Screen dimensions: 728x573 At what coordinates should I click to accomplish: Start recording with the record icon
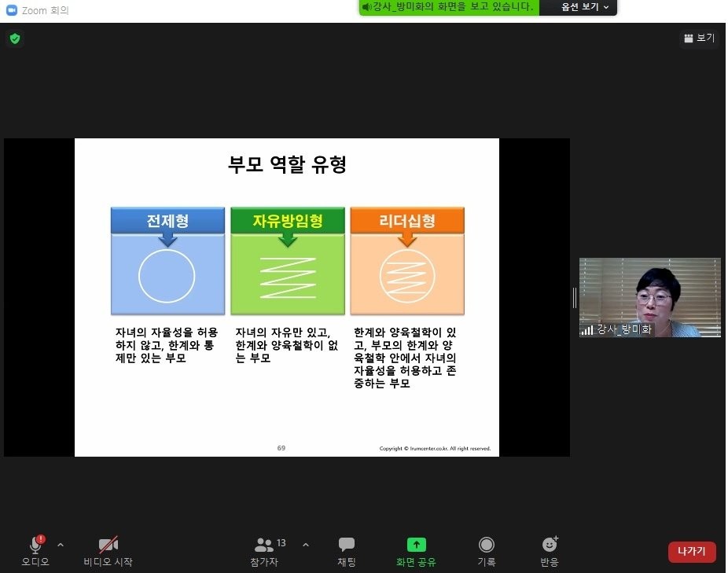coord(487,545)
